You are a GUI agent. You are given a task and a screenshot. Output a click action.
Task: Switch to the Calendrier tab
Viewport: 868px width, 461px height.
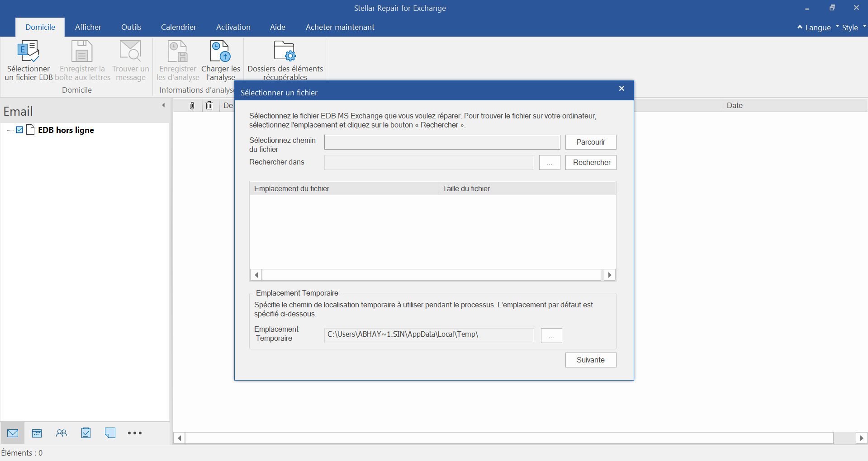179,27
